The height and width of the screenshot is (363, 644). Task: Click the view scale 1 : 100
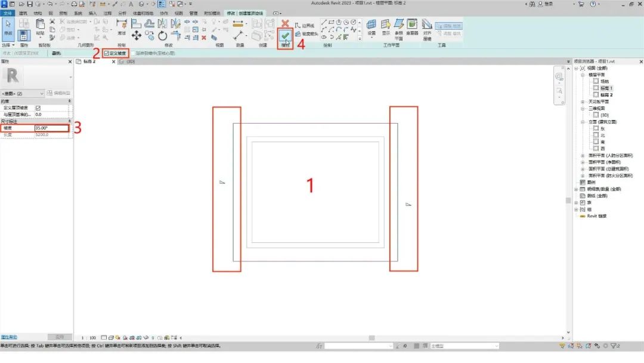pos(88,338)
